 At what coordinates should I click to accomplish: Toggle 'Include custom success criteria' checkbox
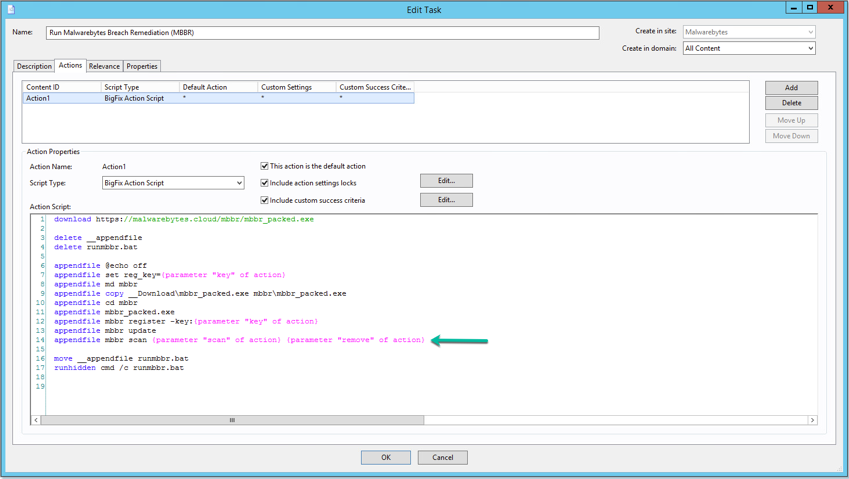264,200
